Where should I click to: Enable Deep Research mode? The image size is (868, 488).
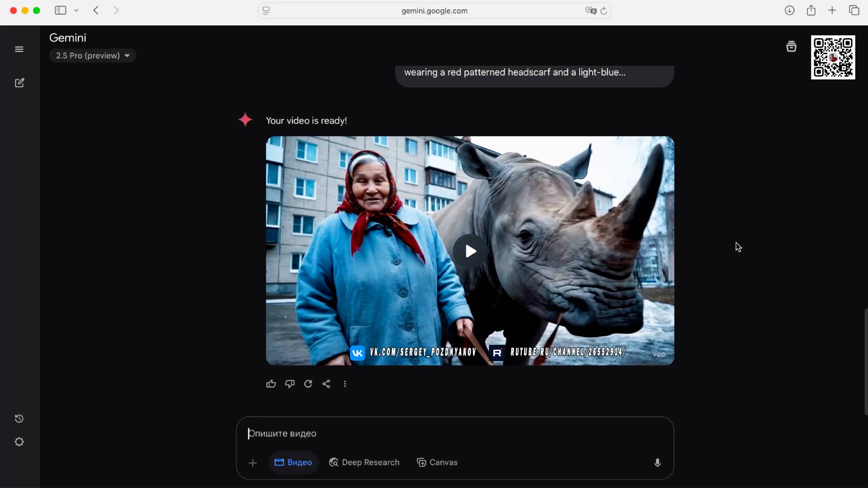(x=364, y=462)
